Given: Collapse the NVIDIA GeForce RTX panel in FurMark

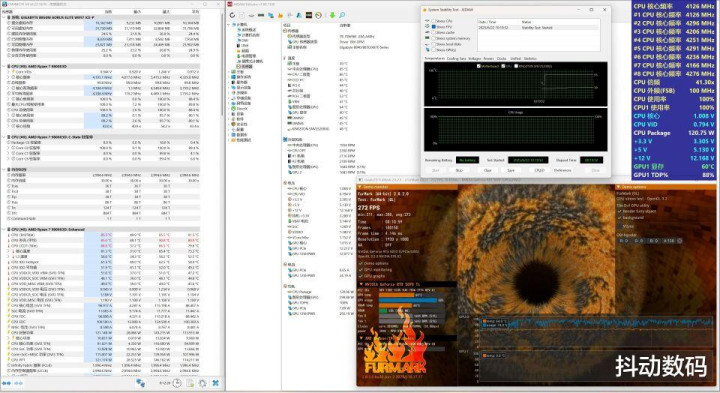Looking at the screenshot, I should pyautogui.click(x=360, y=285).
